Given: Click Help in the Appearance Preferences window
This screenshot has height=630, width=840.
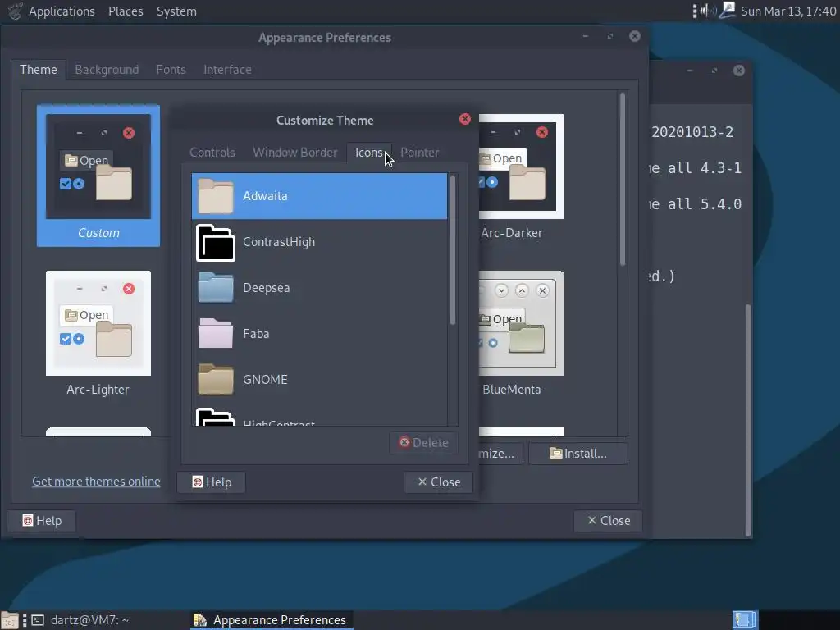Looking at the screenshot, I should pyautogui.click(x=42, y=521).
